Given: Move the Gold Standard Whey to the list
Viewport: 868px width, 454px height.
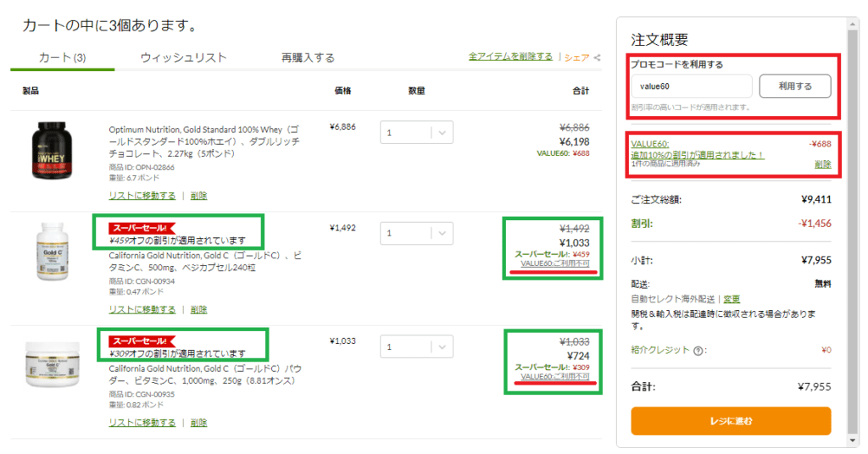Looking at the screenshot, I should [x=142, y=195].
